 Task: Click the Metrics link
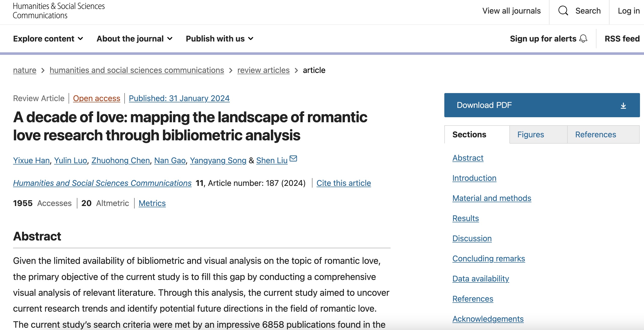152,203
